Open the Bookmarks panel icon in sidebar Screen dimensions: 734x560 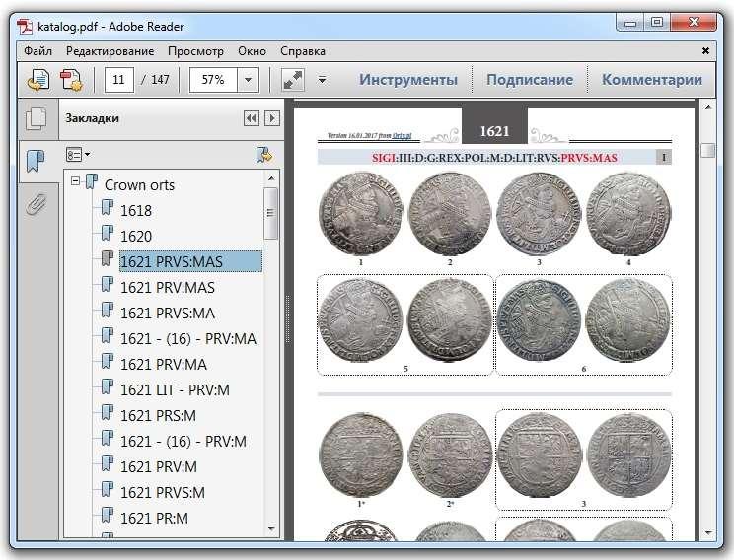point(37,162)
